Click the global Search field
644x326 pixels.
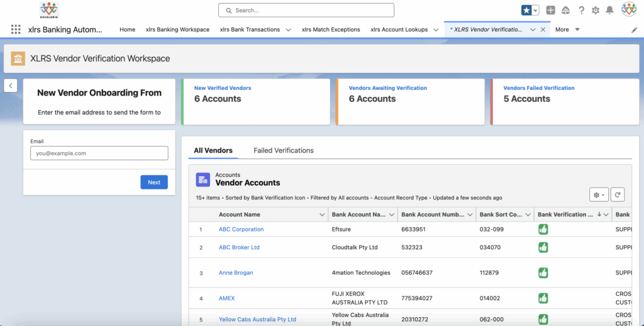click(306, 10)
